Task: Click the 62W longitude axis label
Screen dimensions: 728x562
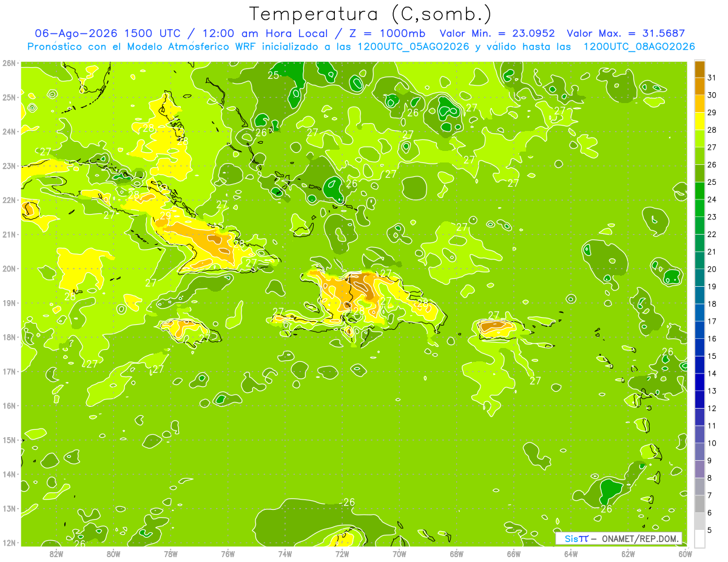Action: pos(629,554)
